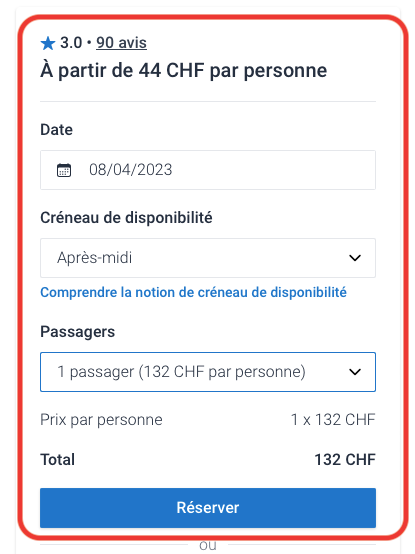The image size is (415, 554).
Task: Open the Après-midi availability slot dropdown
Action: (208, 258)
